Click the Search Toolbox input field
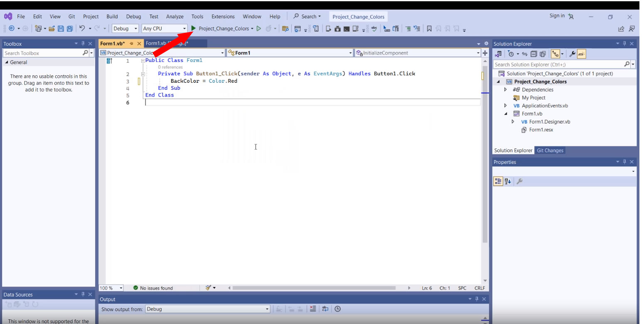Viewport: 644px width, 324px height. point(42,53)
